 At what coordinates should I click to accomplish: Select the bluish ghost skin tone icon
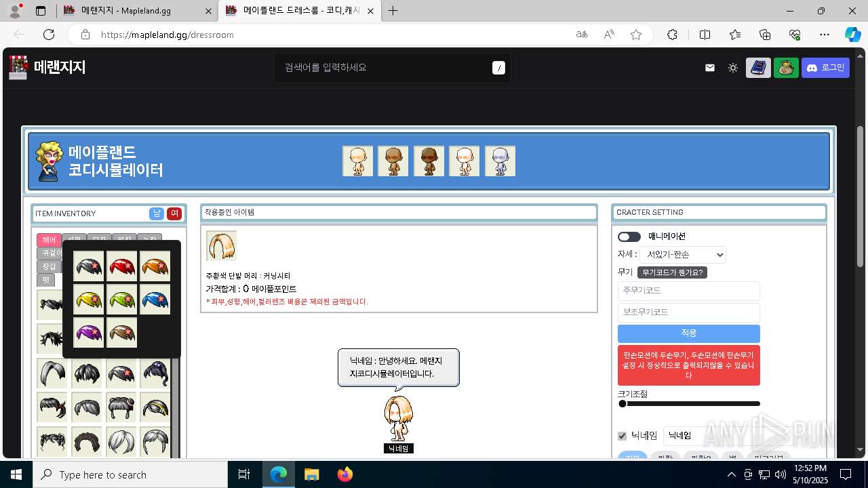[x=500, y=161]
